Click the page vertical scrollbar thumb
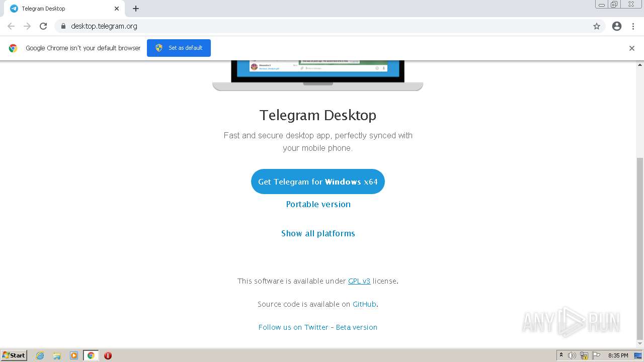This screenshot has height=362, width=644. 640,249
